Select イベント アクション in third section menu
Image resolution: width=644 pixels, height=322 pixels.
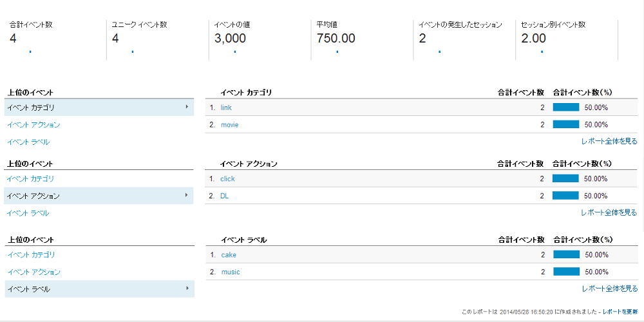(34, 272)
